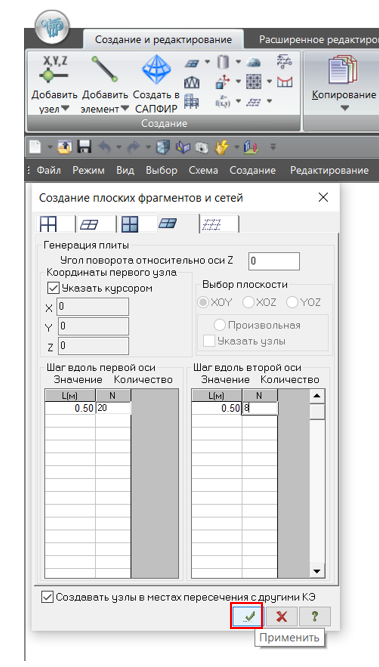Expand the Добавить элемент dropdown arrow

[124, 109]
